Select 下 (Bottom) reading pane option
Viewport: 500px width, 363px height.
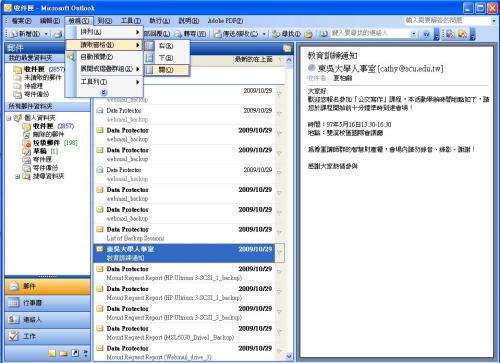pyautogui.click(x=167, y=58)
